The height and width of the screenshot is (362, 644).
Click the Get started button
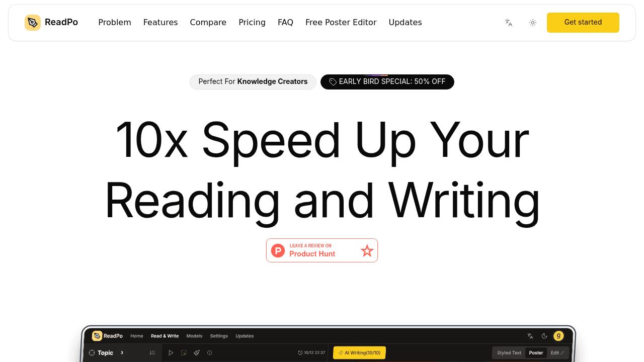pyautogui.click(x=583, y=22)
